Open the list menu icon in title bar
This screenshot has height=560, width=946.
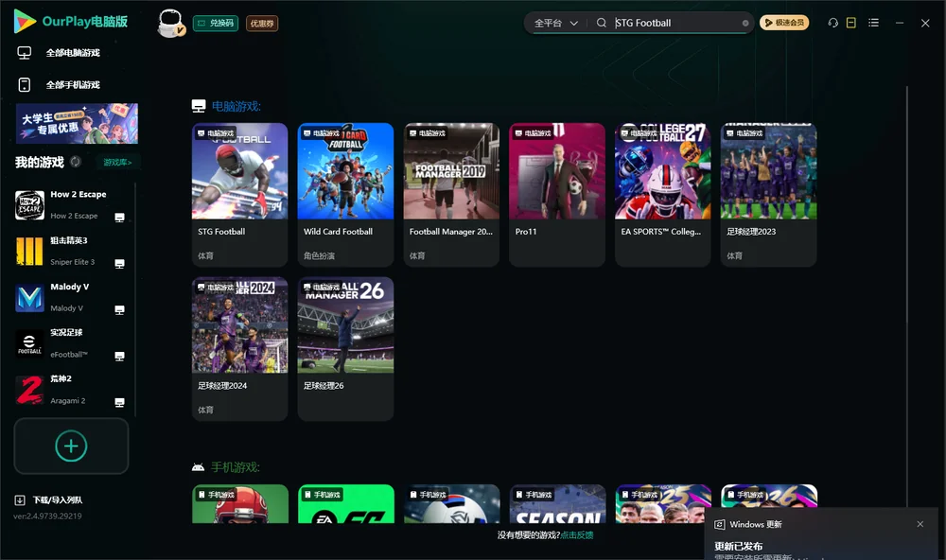click(x=873, y=23)
